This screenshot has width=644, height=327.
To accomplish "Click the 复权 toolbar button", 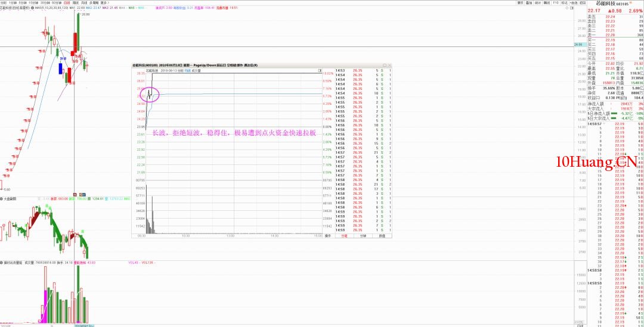I will pyautogui.click(x=520, y=2).
